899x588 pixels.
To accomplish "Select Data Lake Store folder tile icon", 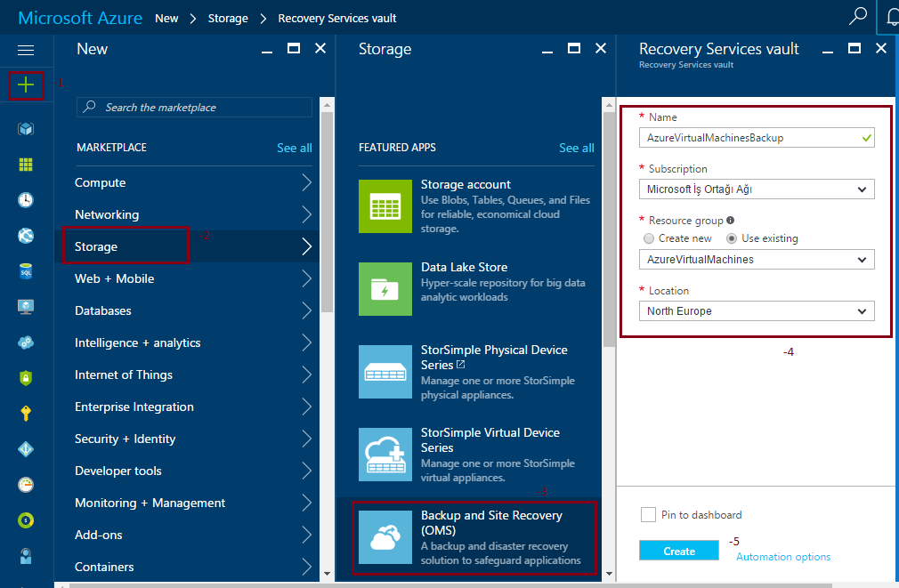I will pos(385,289).
